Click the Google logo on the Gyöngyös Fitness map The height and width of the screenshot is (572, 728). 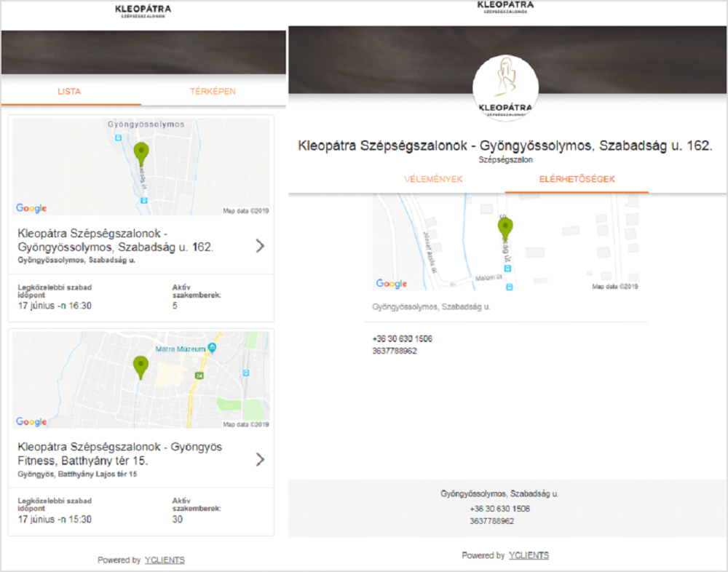click(31, 421)
